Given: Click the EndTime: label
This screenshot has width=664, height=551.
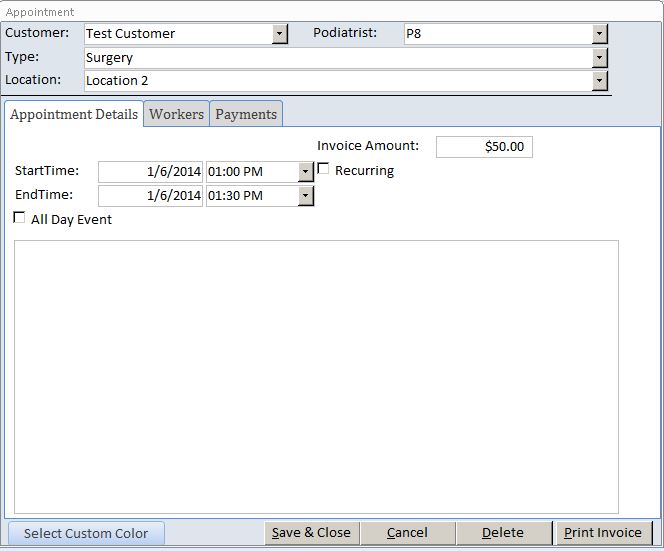Looking at the screenshot, I should coord(44,195).
